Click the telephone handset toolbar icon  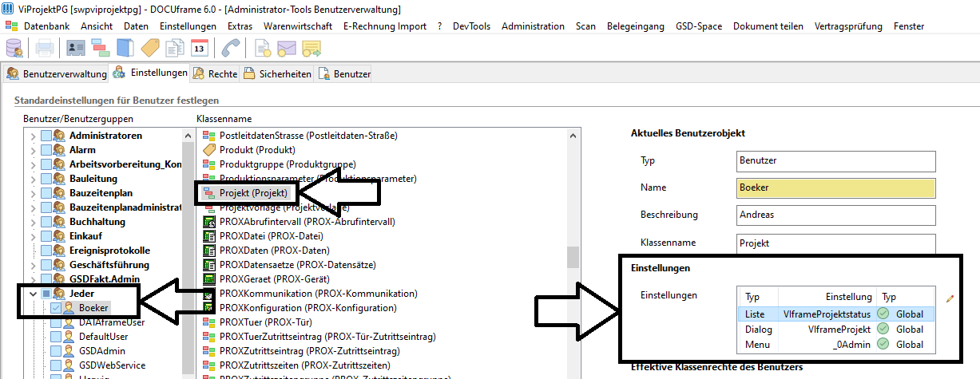pyautogui.click(x=232, y=48)
